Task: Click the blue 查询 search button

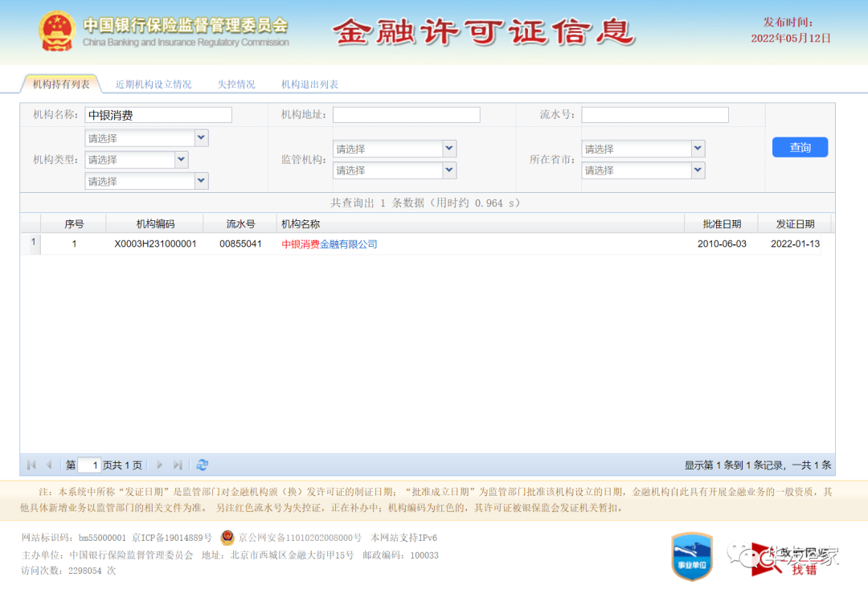Action: click(800, 147)
